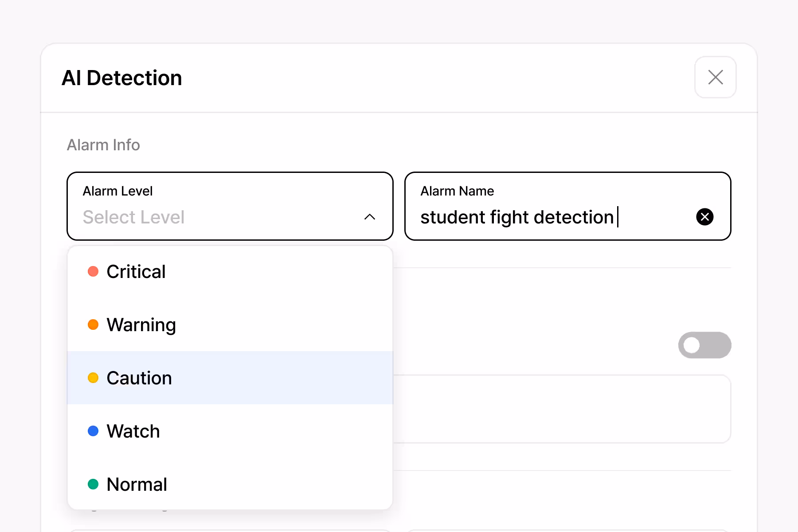Select the Warning alarm level
Screen dimensions: 798x532
coord(141,325)
